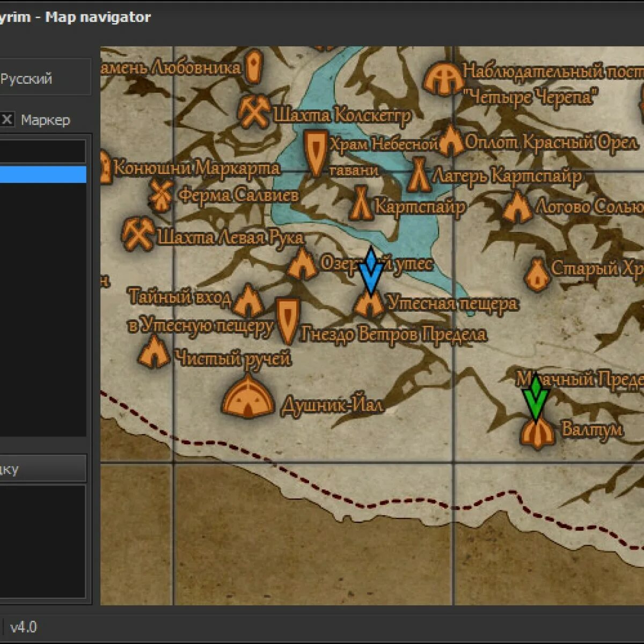Click the Лагерь Картспайр label
The image size is (644, 644).
(507, 175)
